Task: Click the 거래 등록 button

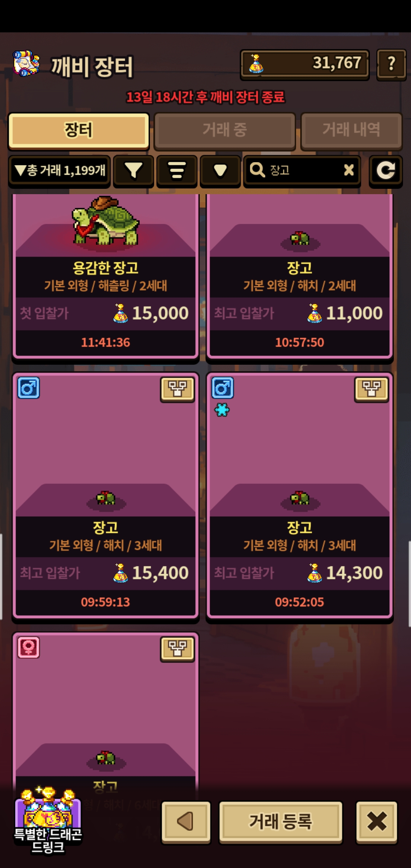Action: (x=281, y=822)
